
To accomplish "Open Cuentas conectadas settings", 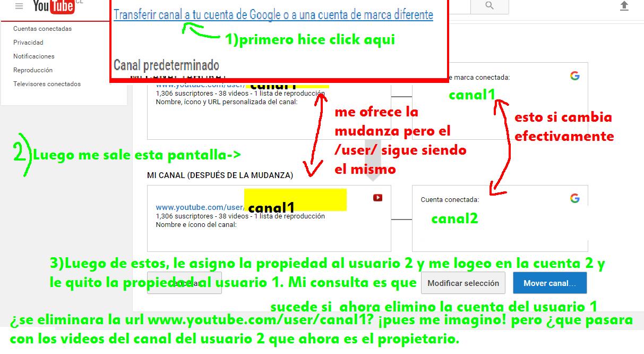I will tap(42, 29).
